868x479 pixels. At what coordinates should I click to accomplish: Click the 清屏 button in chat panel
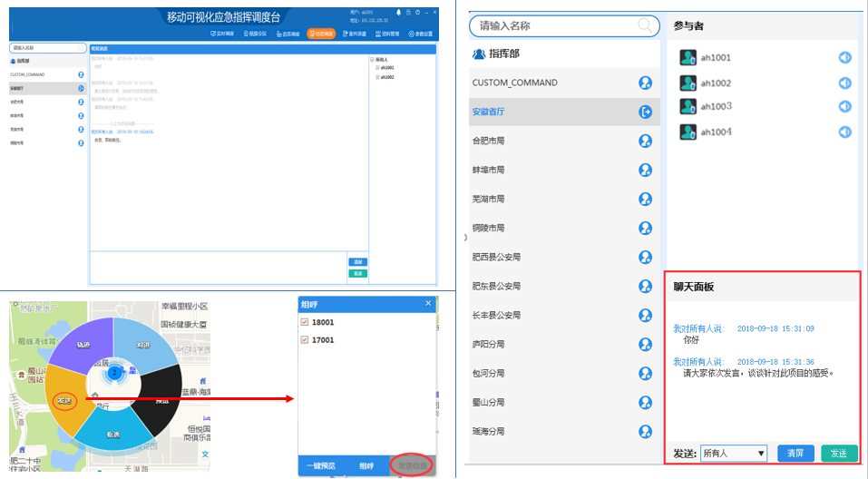795,453
